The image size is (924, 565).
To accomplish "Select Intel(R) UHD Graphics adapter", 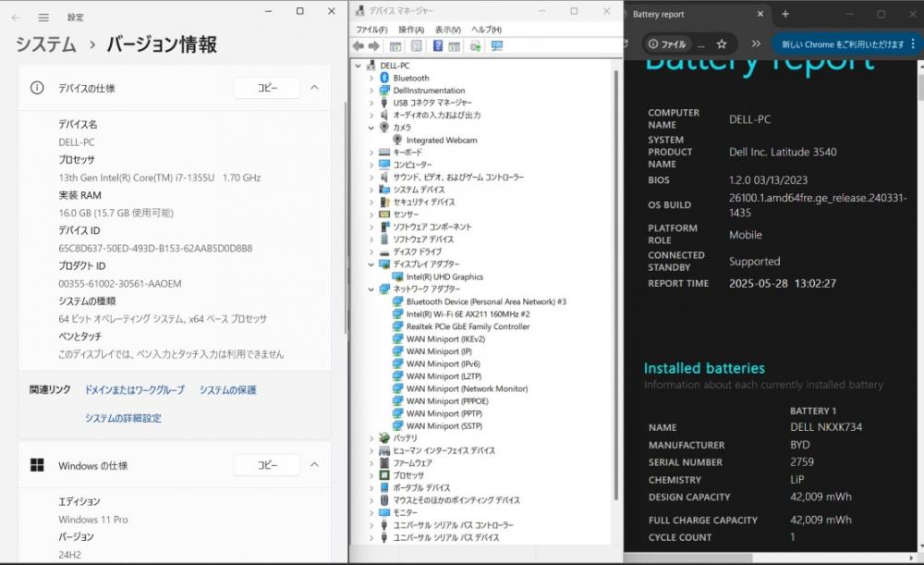I will [444, 276].
